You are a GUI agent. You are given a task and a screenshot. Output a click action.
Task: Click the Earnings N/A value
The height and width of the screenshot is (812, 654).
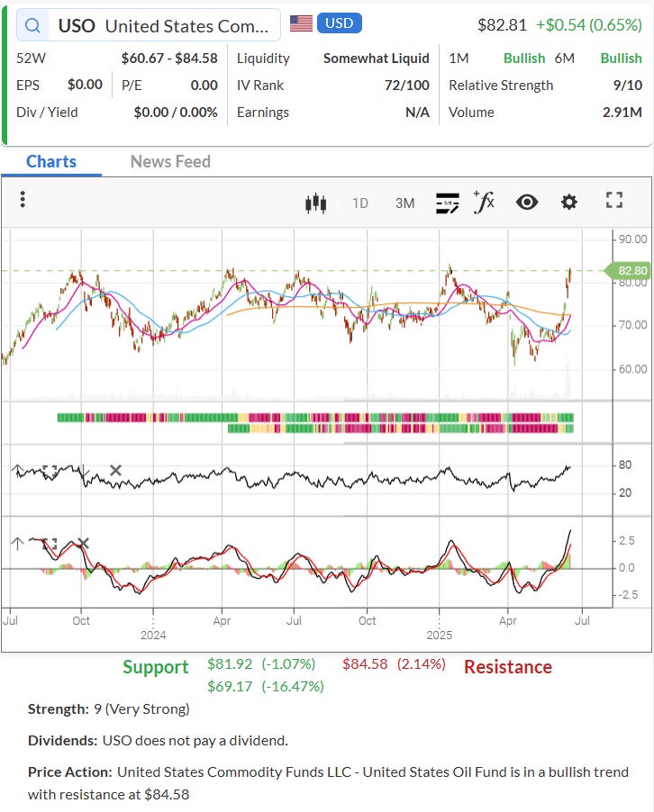point(417,113)
